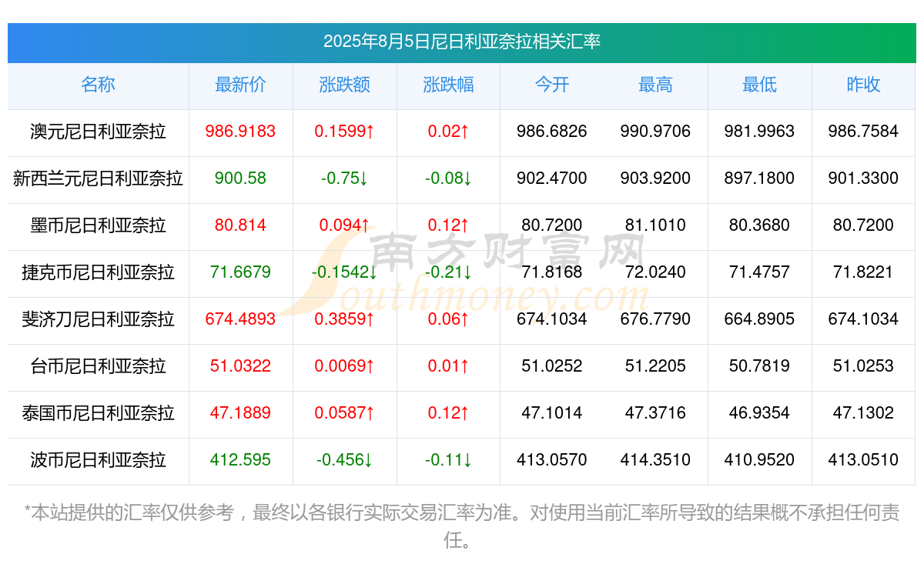The height and width of the screenshot is (564, 924).
Task: Click change amount 0.094↑
Action: [x=344, y=225]
